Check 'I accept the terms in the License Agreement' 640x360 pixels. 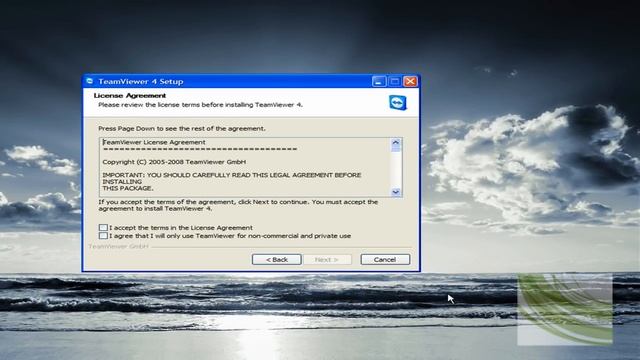point(103,227)
